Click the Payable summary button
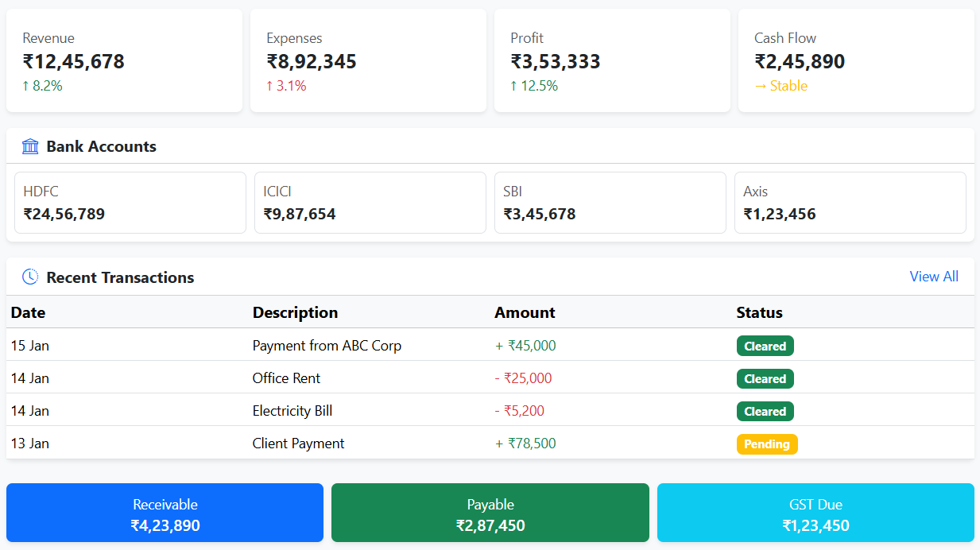Image resolution: width=980 pixels, height=550 pixels. [x=490, y=513]
